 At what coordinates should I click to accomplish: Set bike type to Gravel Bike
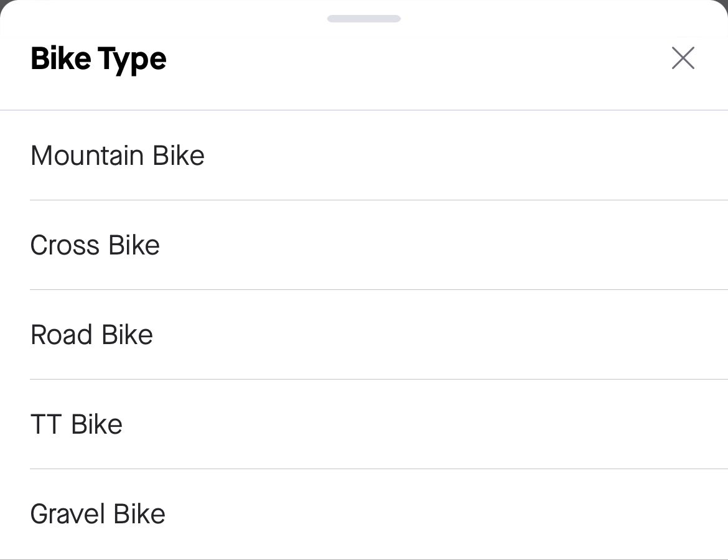coord(98,514)
